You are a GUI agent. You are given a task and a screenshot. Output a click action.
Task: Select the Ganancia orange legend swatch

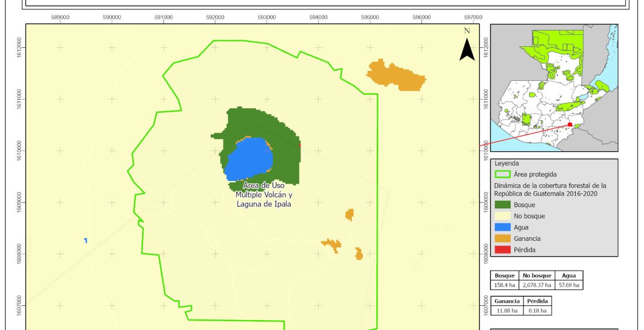[x=502, y=239]
